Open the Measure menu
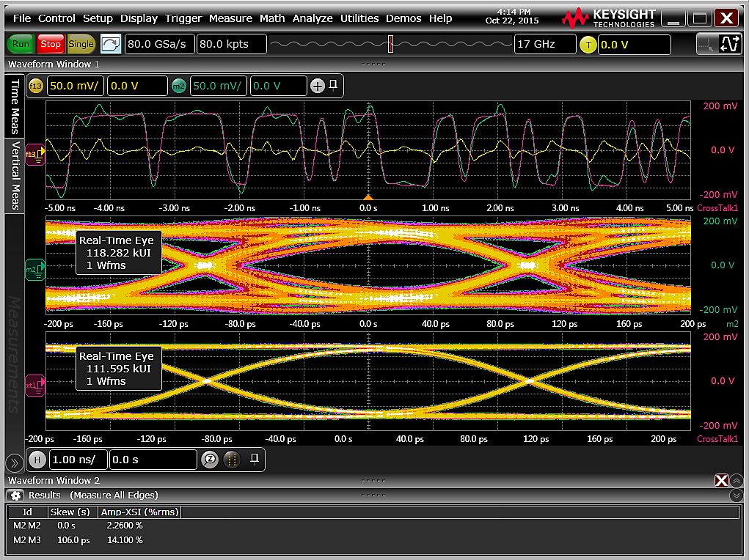The height and width of the screenshot is (560, 749). point(230,18)
